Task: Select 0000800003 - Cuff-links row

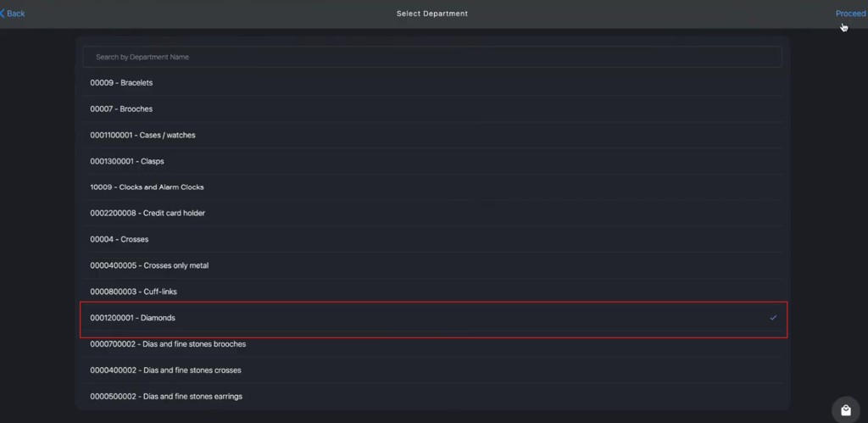Action: (431, 292)
